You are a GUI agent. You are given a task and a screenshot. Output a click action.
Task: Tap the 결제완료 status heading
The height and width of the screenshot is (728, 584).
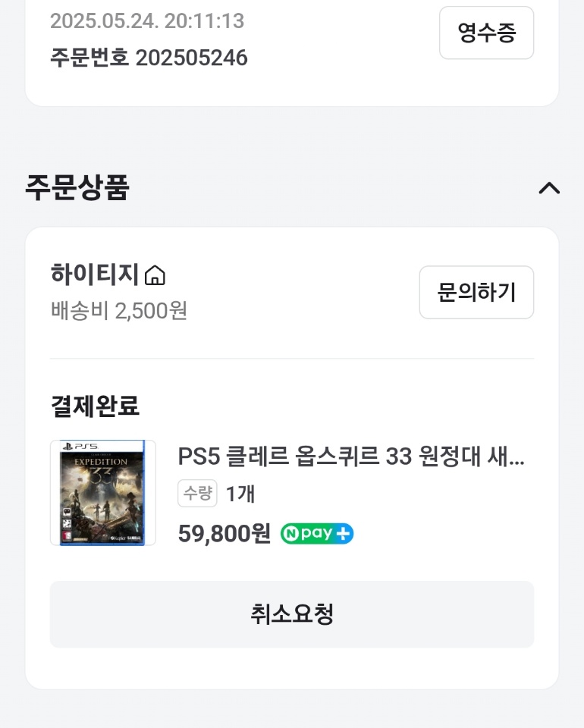click(x=95, y=405)
